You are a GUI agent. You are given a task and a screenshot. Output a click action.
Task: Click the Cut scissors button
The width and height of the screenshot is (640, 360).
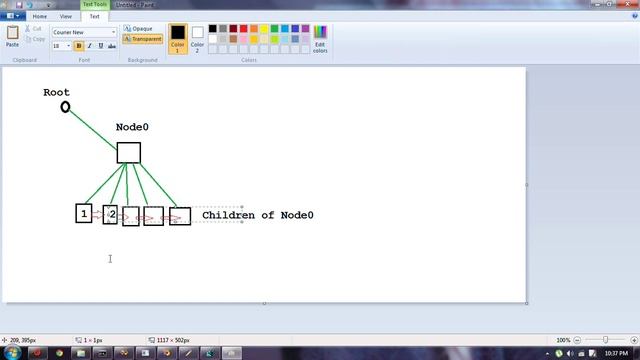coord(33,29)
